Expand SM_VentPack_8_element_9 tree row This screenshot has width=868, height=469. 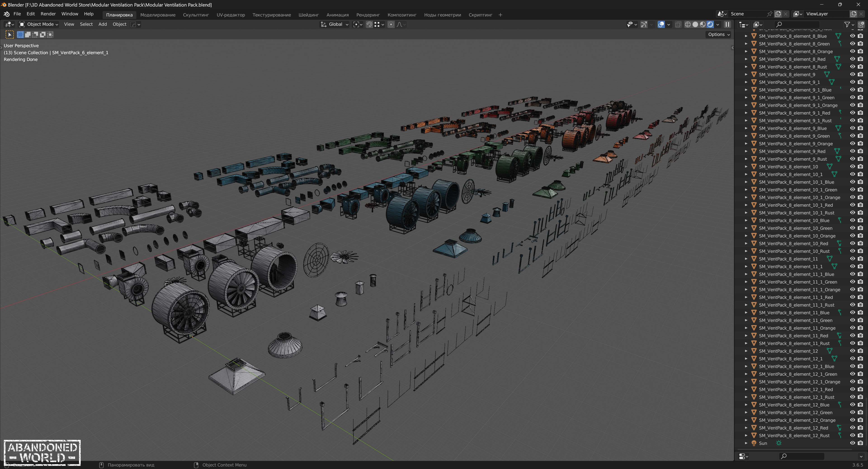[x=746, y=74]
